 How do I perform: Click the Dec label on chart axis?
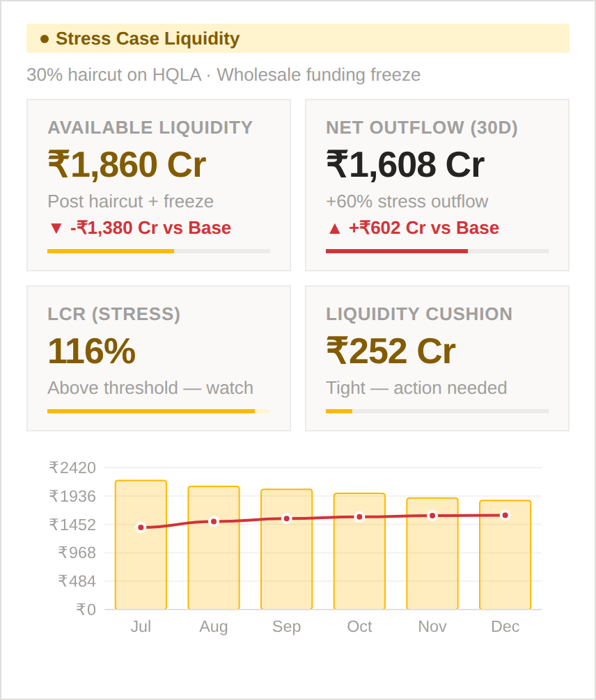(x=505, y=626)
